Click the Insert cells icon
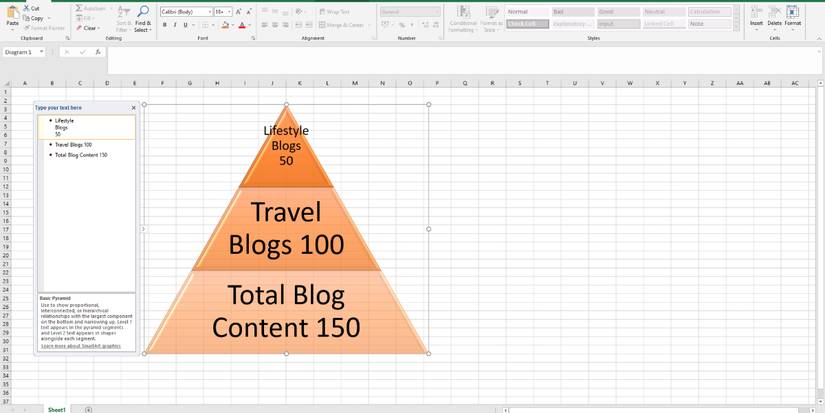This screenshot has width=825, height=413. pyautogui.click(x=757, y=12)
